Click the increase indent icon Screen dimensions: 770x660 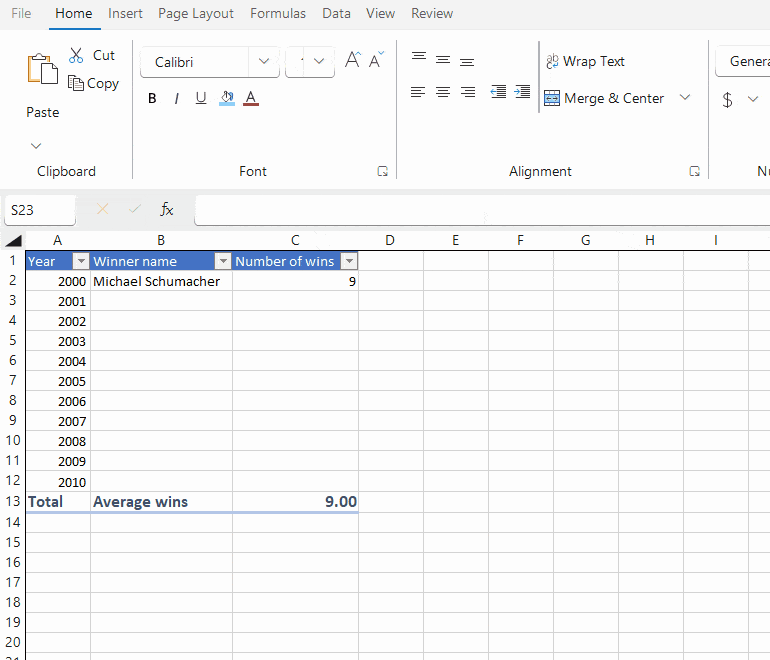tap(522, 91)
